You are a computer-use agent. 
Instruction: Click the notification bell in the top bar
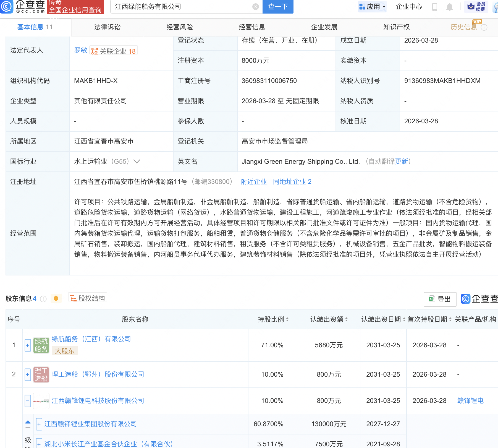click(x=449, y=7)
